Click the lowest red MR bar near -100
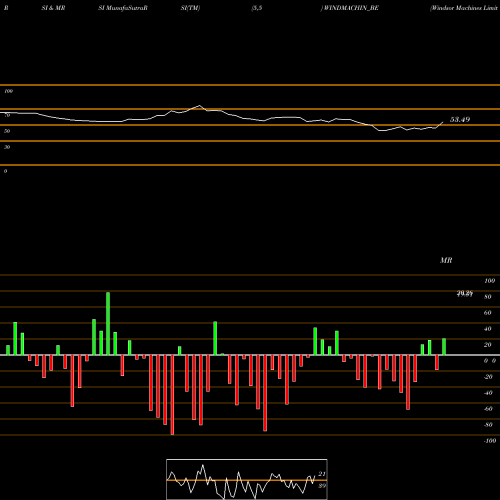The width and height of the screenshot is (500, 500). [172, 395]
